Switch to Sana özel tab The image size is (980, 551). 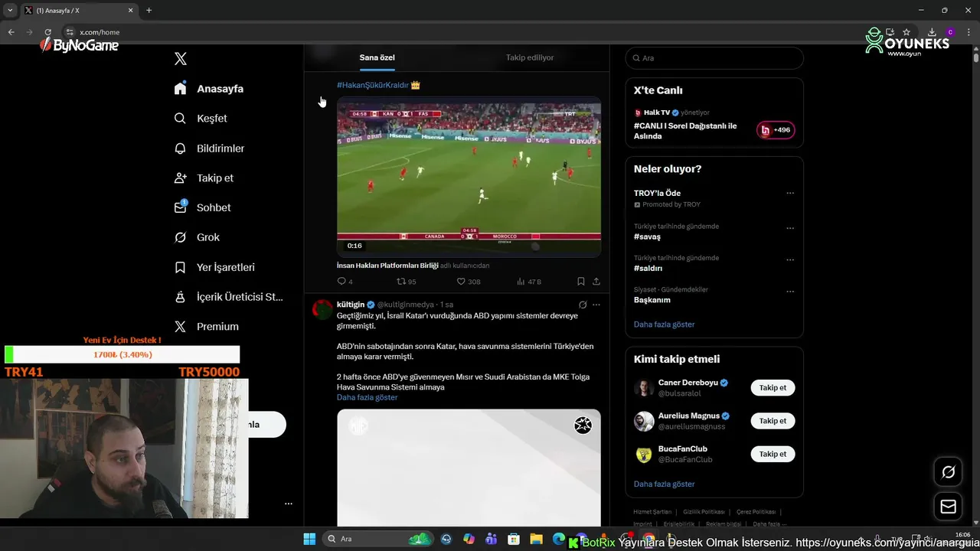377,57
